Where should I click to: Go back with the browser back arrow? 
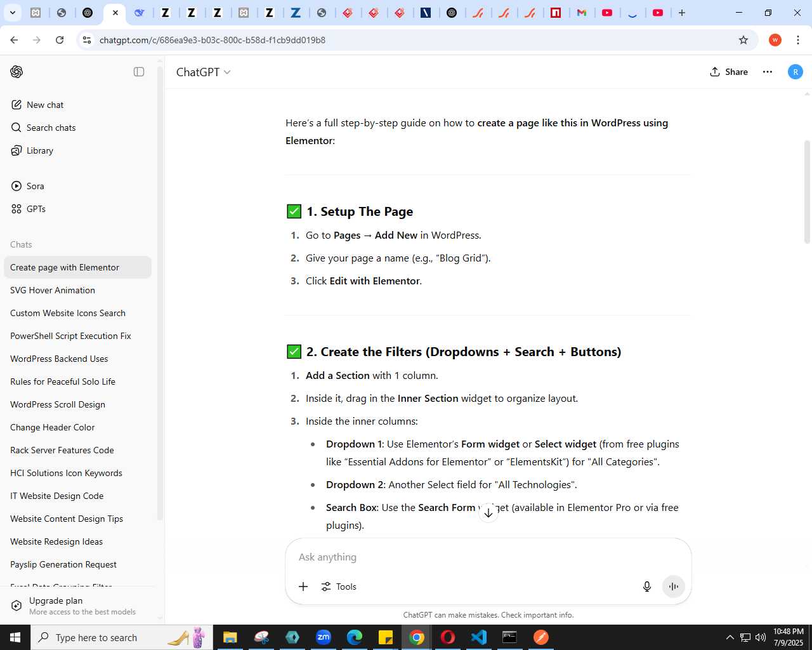pos(14,40)
